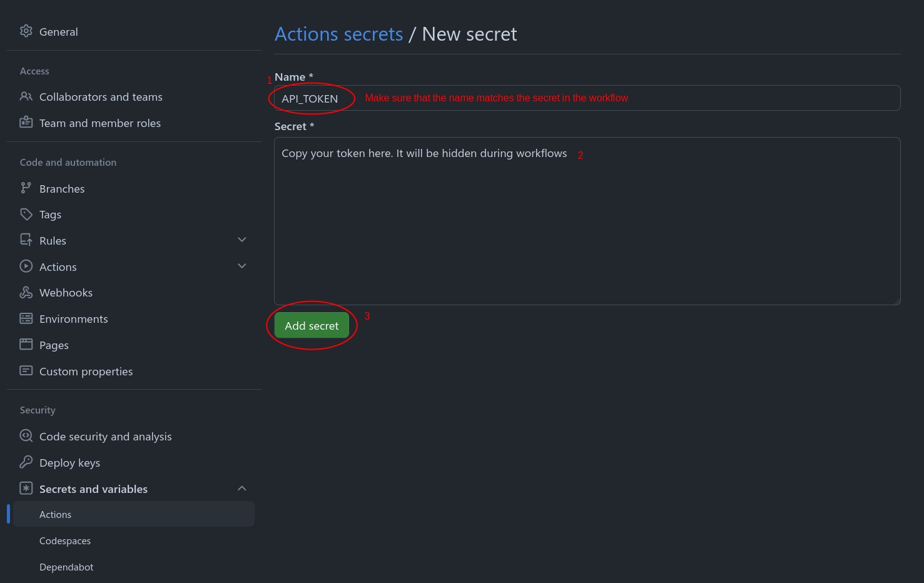Click the Code security shield icon
924x583 pixels.
(26, 436)
